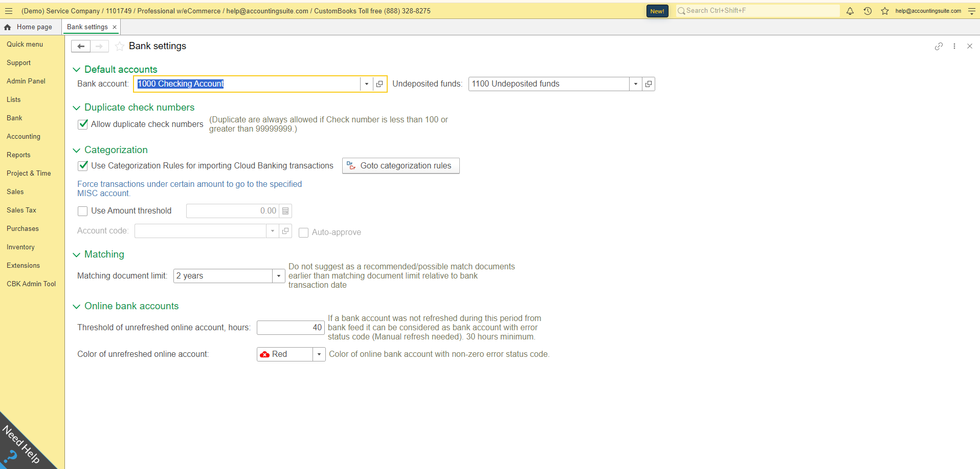
Task: Open the hamburger main menu
Action: (8, 11)
